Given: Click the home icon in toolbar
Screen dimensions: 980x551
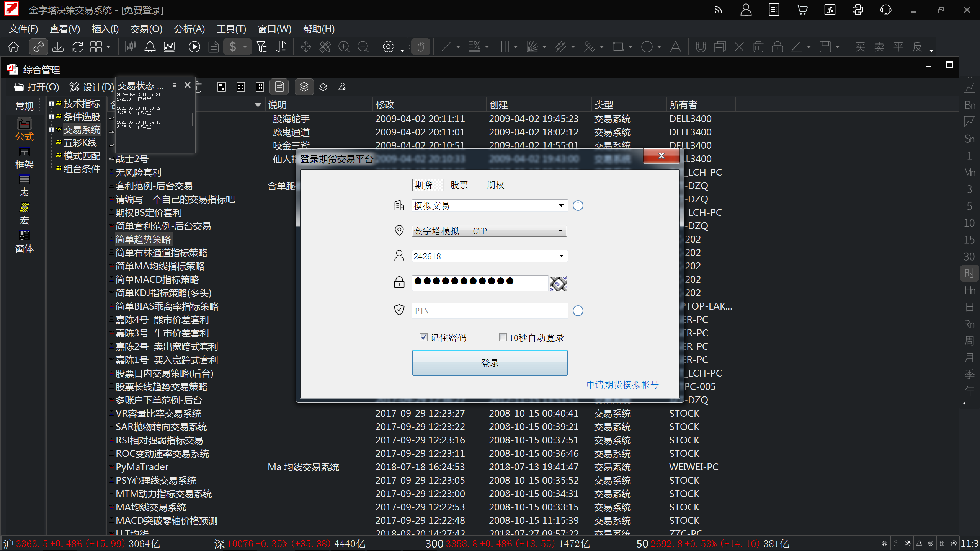Looking at the screenshot, I should (13, 47).
